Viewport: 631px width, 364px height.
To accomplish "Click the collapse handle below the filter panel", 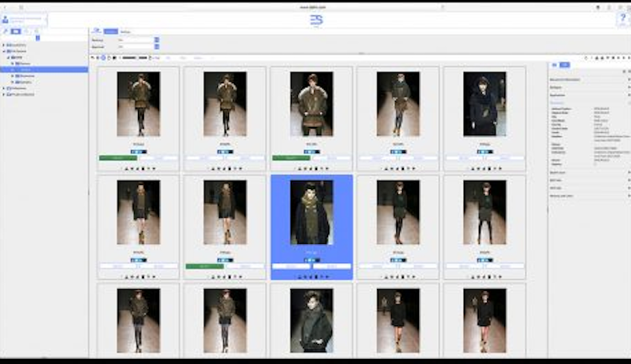I will (362, 53).
